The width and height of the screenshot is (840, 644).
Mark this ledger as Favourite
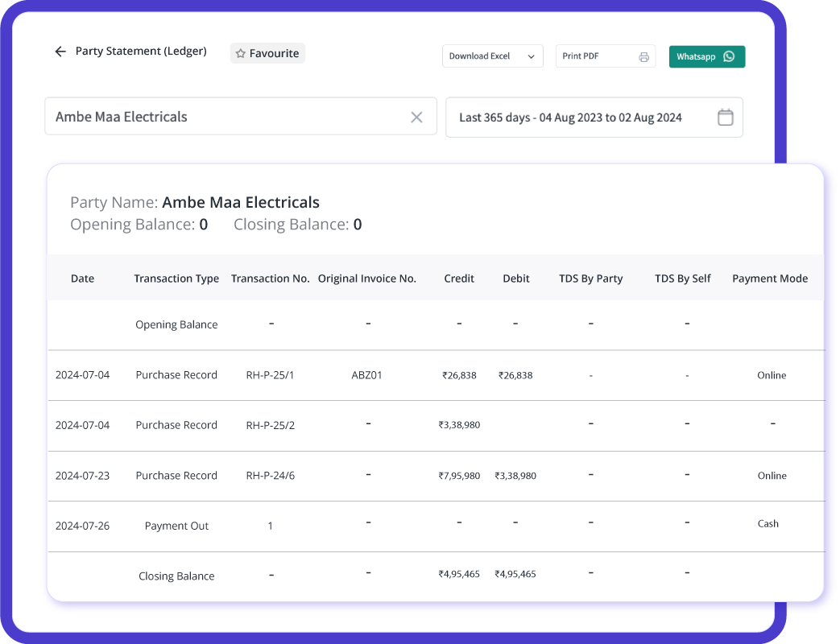[x=267, y=52]
